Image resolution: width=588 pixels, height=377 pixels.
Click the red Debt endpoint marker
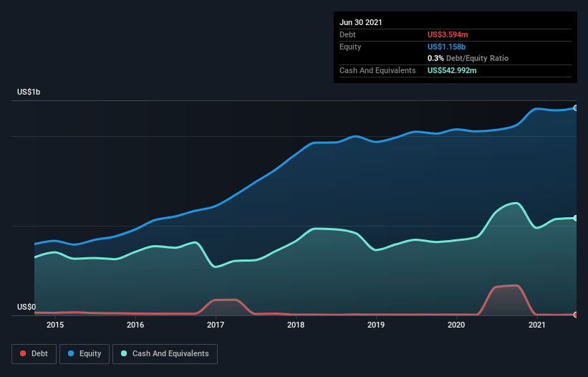576,315
